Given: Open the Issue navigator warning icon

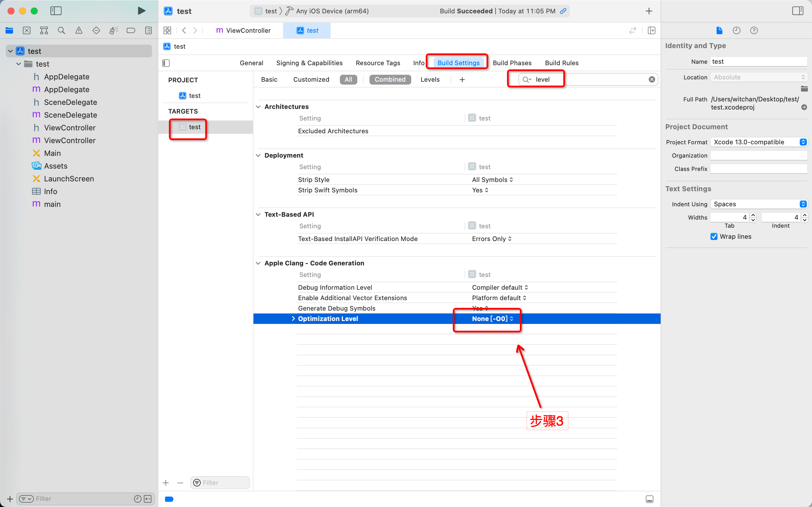Looking at the screenshot, I should (79, 30).
